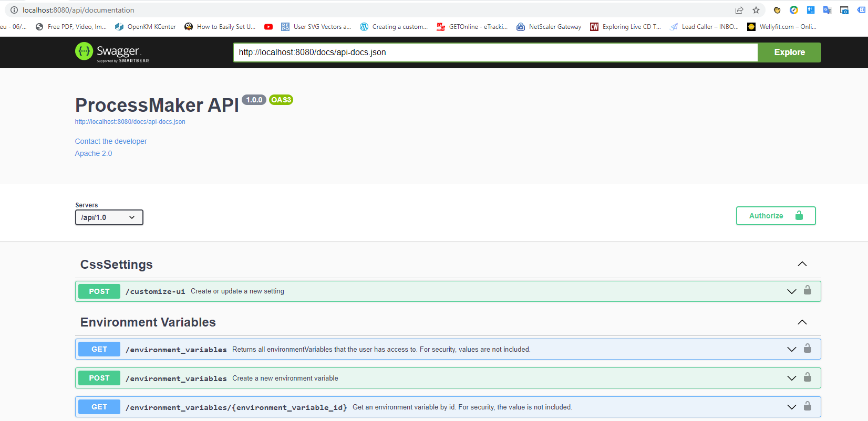The image size is (868, 421).
Task: Open Creating a custom... bookmark
Action: coord(394,27)
